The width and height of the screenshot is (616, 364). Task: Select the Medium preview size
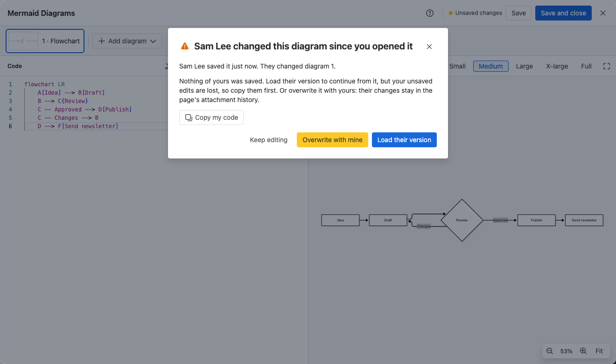pos(490,66)
